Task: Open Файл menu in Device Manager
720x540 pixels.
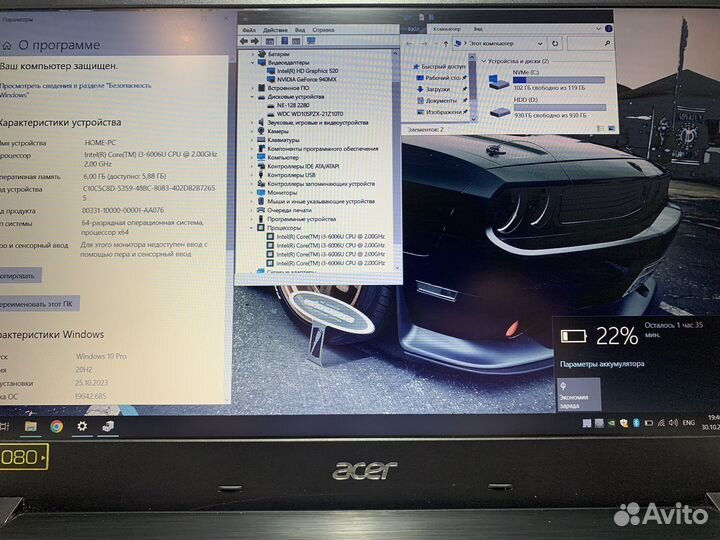Action: point(249,30)
